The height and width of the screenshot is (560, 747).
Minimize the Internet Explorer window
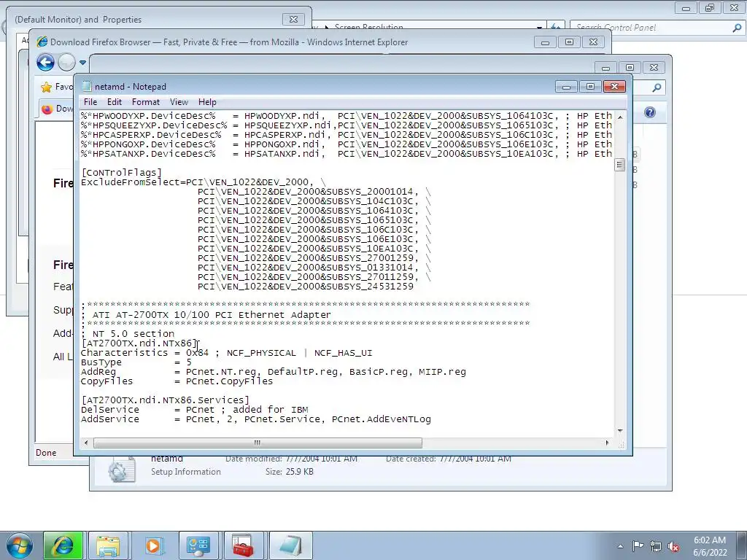pos(545,42)
